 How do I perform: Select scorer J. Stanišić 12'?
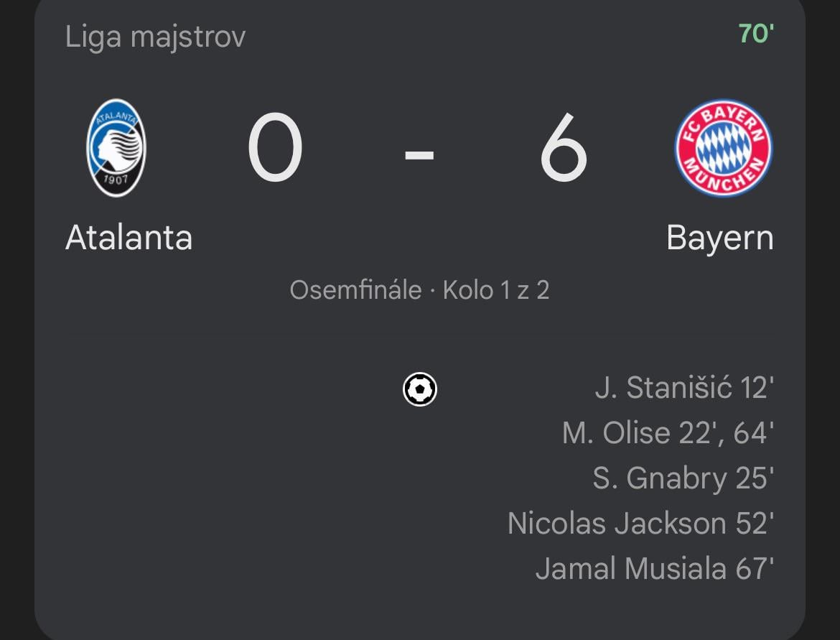[x=683, y=389]
